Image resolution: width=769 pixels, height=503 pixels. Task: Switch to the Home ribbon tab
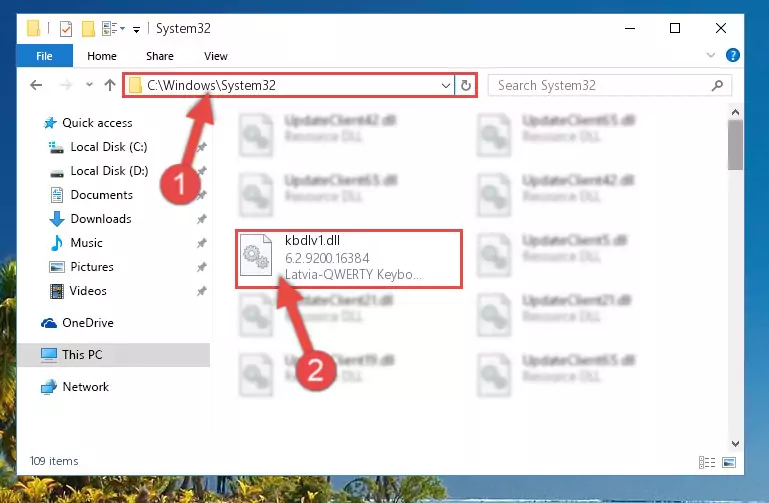(x=102, y=56)
